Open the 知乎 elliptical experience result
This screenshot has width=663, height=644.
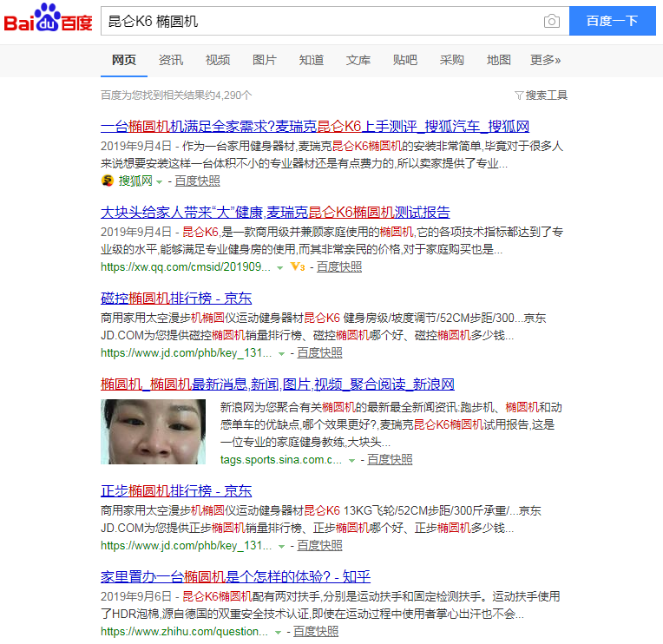click(236, 576)
